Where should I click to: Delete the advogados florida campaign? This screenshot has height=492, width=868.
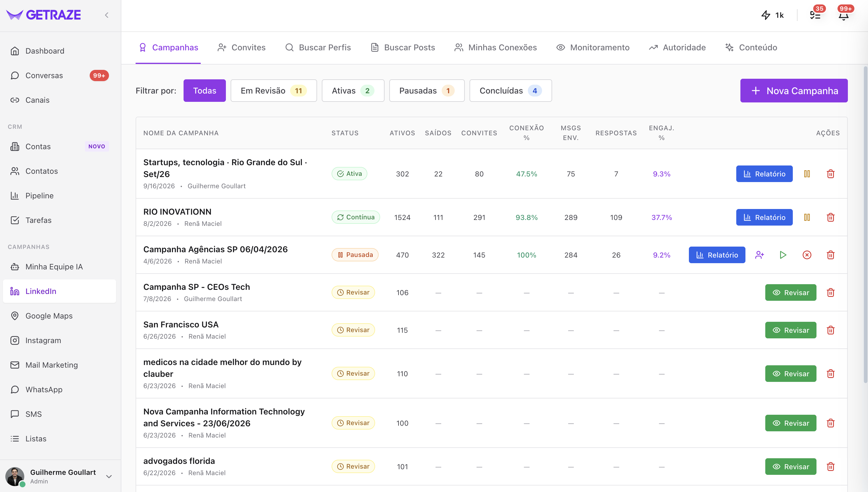[x=830, y=466]
